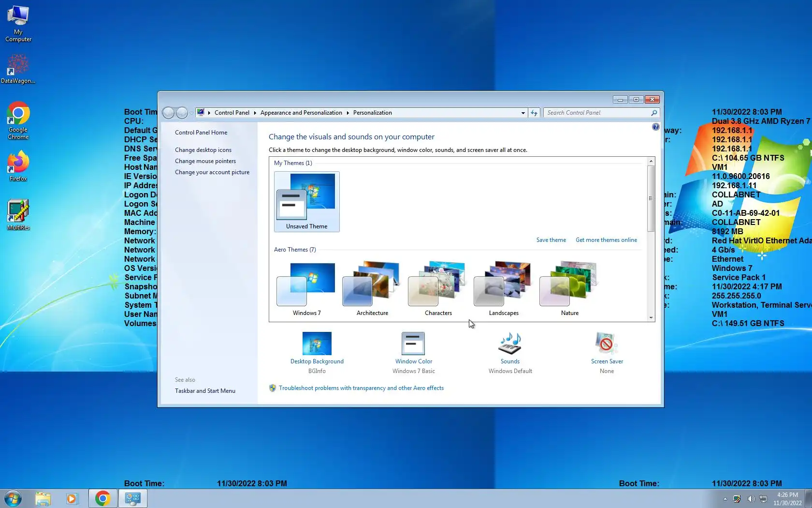The image size is (812, 508).
Task: Close the Personalization window
Action: click(652, 100)
